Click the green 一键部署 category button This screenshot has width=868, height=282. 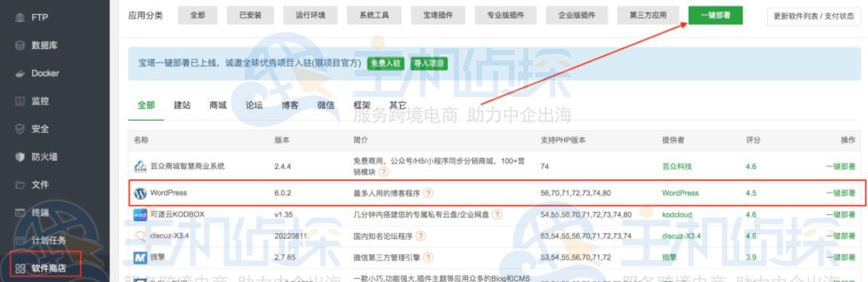point(717,16)
